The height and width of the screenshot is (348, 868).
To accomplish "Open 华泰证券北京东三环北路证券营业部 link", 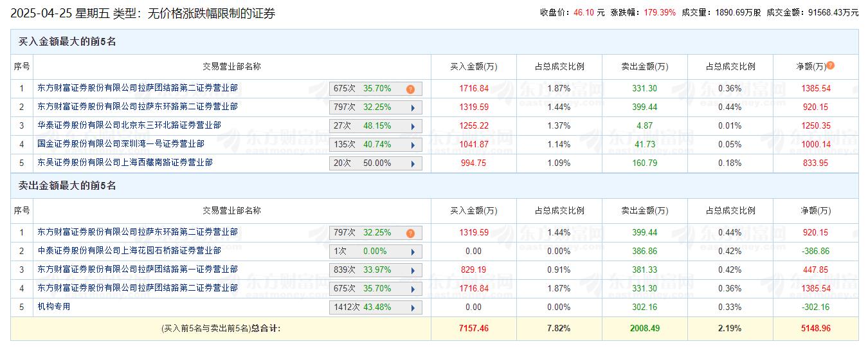I will pyautogui.click(x=129, y=125).
